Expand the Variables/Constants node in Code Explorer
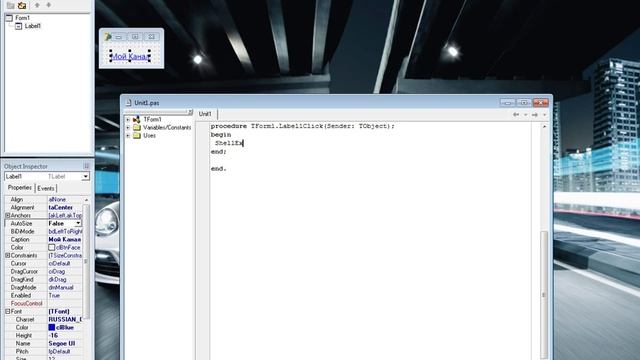 128,128
